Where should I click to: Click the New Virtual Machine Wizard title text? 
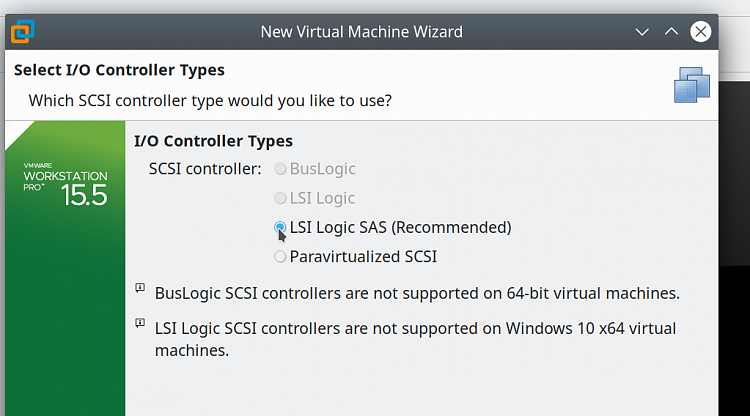click(x=362, y=32)
